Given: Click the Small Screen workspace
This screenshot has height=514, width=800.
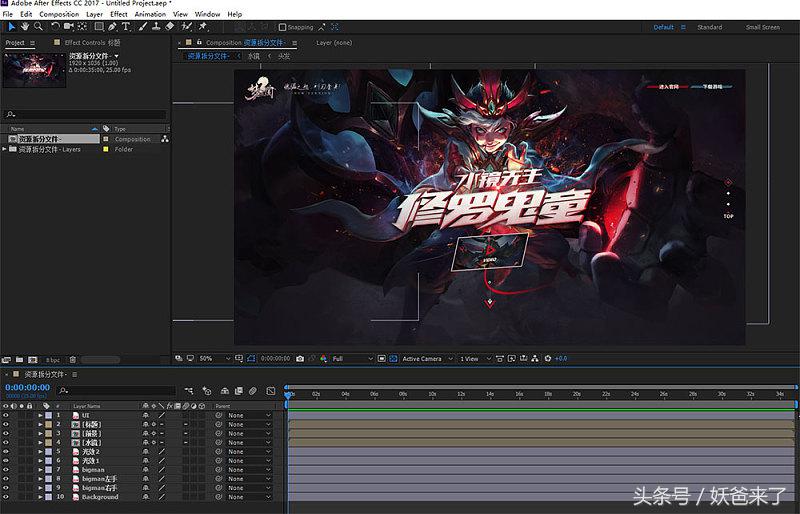Looking at the screenshot, I should (762, 27).
